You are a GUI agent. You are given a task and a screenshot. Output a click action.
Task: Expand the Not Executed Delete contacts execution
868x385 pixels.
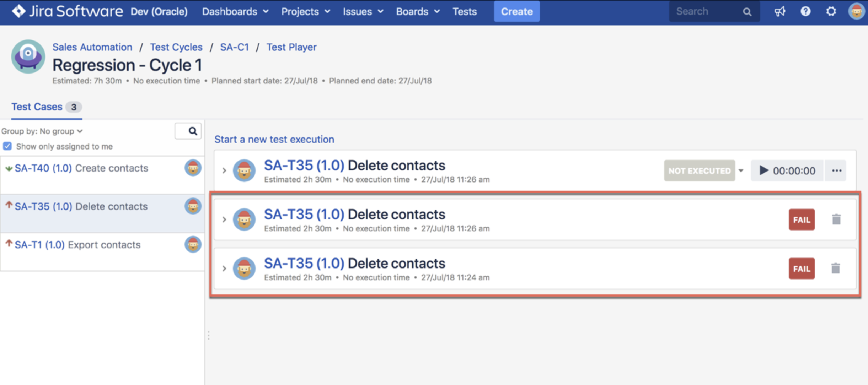coord(224,171)
